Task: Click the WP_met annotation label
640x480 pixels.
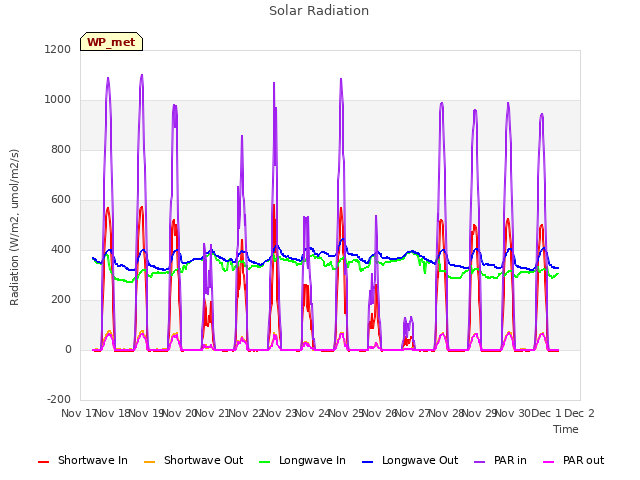Action: [111, 42]
